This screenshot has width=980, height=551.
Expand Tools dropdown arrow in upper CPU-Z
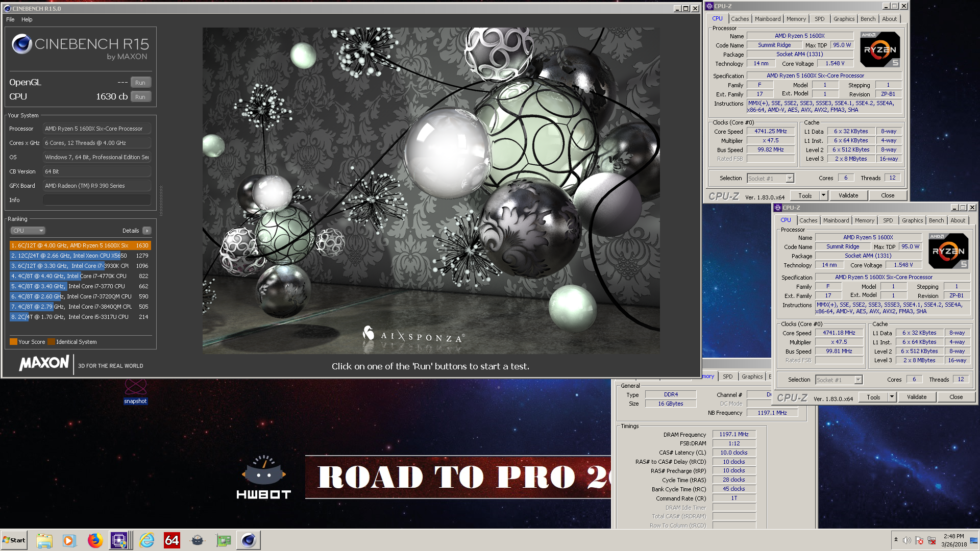(x=823, y=195)
